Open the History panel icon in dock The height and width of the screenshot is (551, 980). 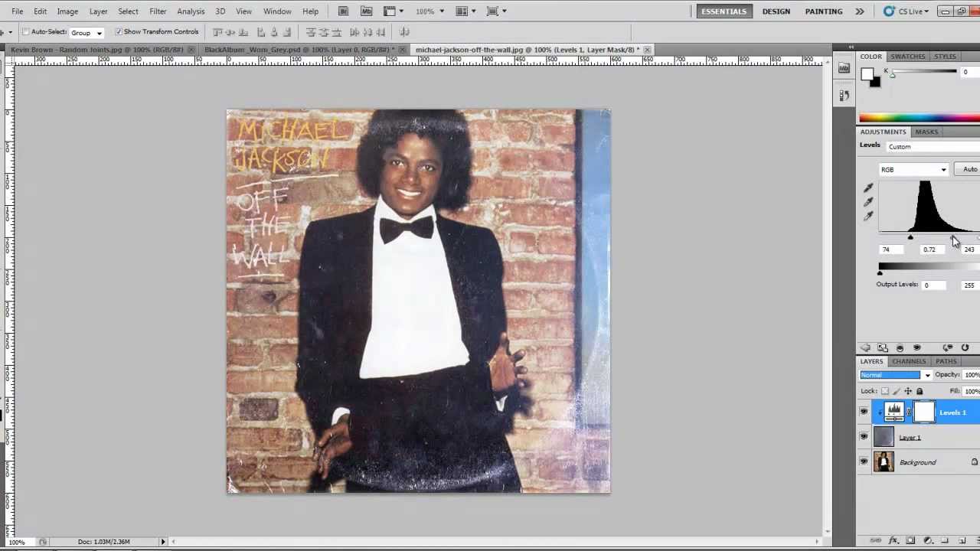844,96
